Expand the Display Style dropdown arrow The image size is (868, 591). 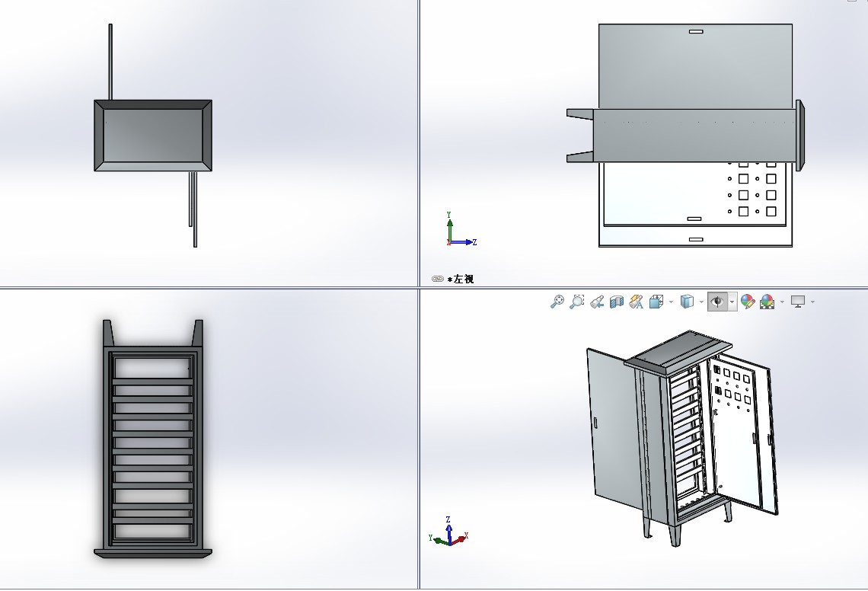(701, 302)
